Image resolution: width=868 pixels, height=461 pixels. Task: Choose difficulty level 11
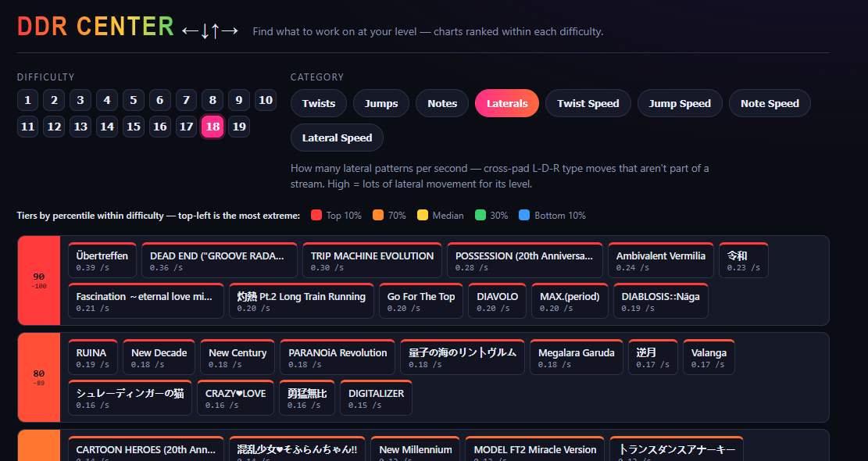click(x=27, y=127)
